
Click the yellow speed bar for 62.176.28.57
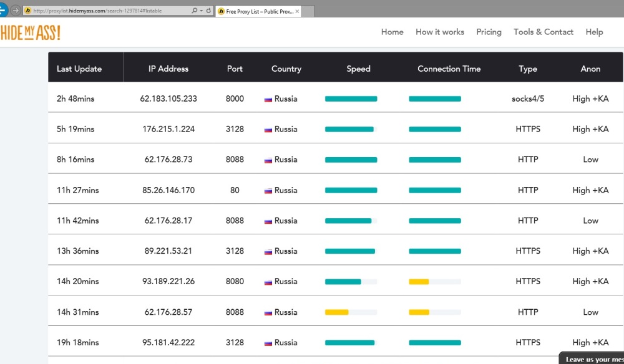337,312
